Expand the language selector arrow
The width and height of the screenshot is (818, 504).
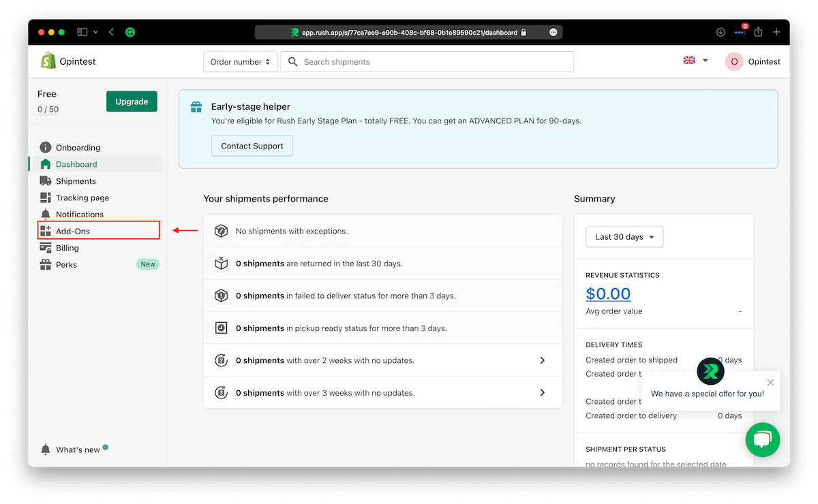click(706, 61)
